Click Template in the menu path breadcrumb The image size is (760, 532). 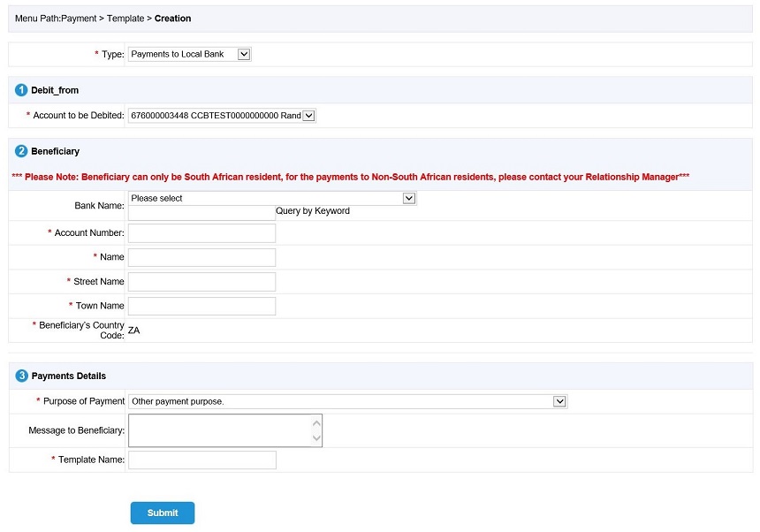(x=125, y=19)
